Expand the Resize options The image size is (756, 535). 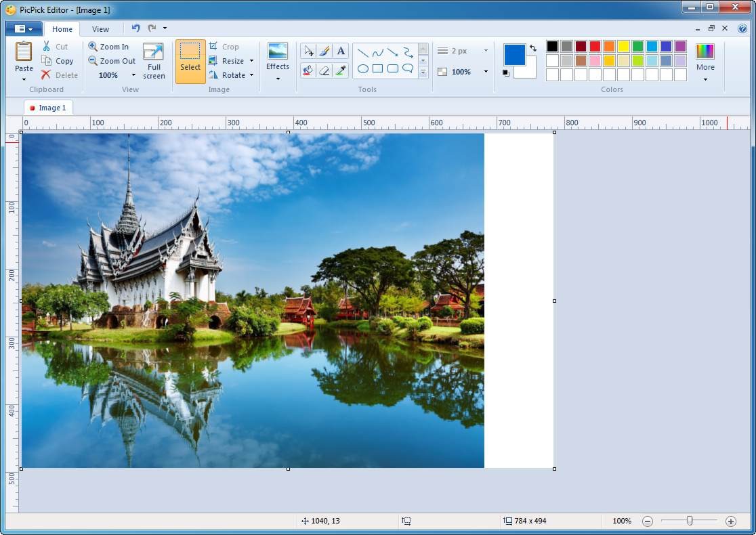coord(251,60)
